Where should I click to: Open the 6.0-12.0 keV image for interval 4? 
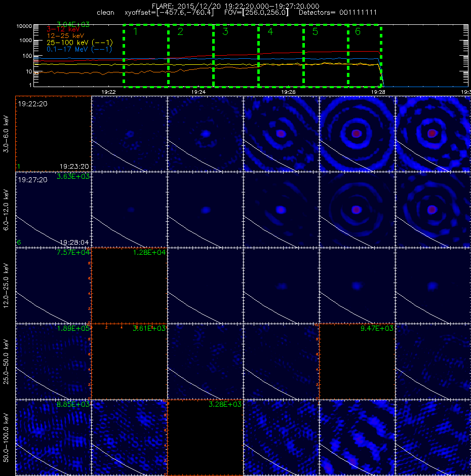[281, 210]
